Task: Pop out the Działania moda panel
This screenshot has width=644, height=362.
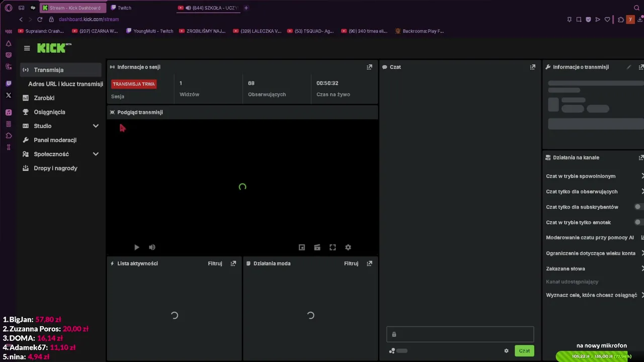Action: click(369, 263)
